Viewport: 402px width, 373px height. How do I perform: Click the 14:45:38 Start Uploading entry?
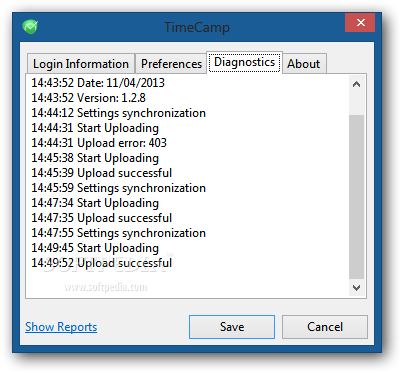click(x=95, y=158)
